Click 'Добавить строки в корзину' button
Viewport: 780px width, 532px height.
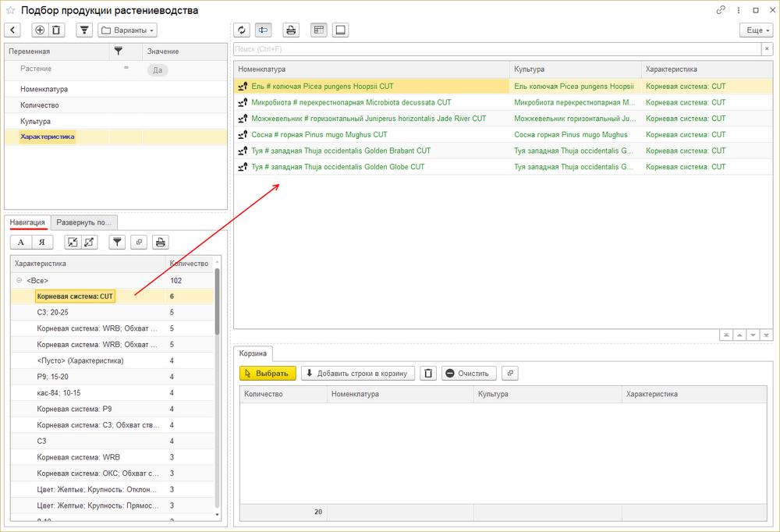coord(358,374)
